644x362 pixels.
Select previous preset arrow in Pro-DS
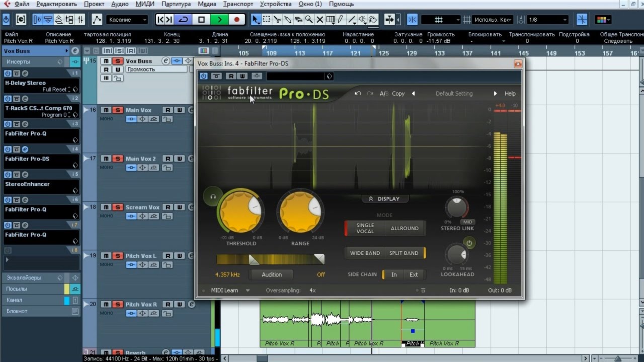click(x=413, y=94)
